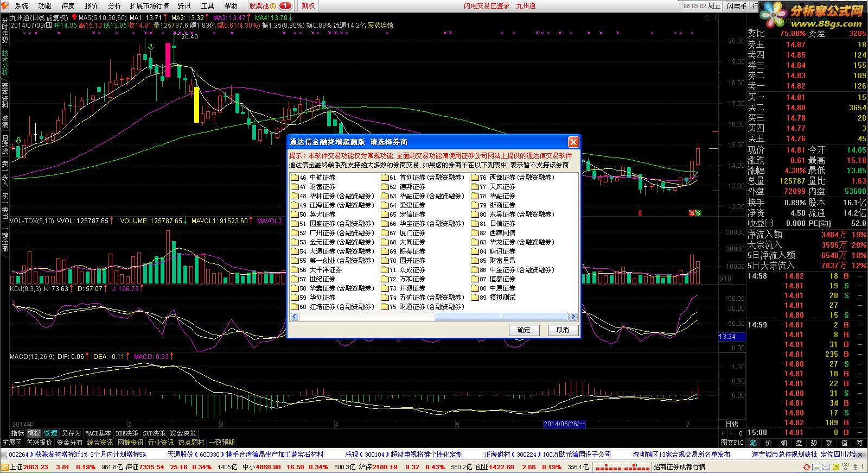Screen dimensions: 868x473
Task: Select folder 82 西藏同信
Action: 494,233
